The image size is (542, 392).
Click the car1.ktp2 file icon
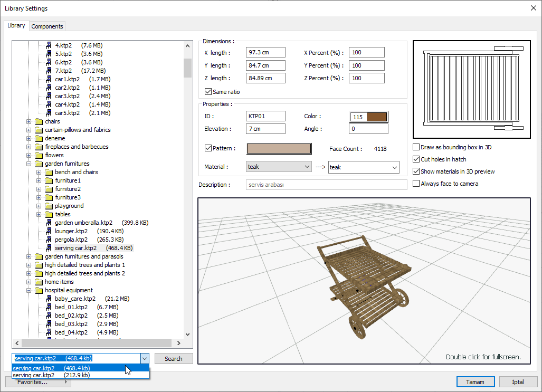[x=49, y=79]
